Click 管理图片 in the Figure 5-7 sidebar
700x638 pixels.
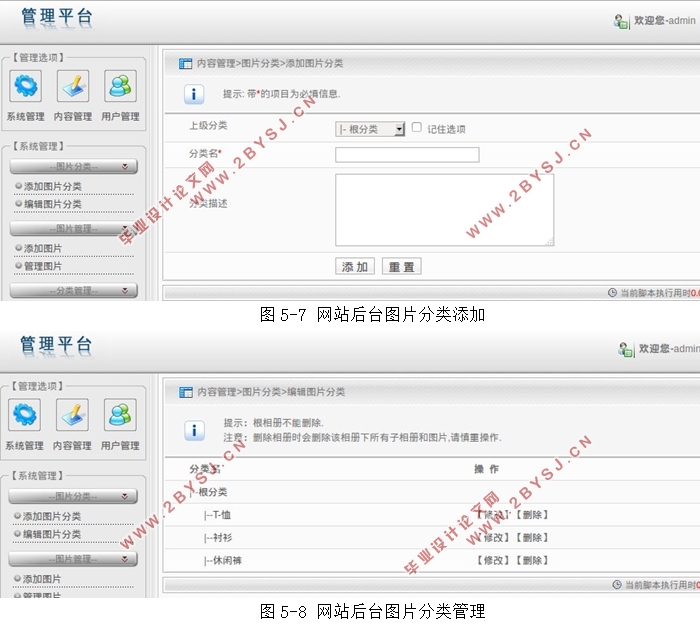click(x=43, y=266)
